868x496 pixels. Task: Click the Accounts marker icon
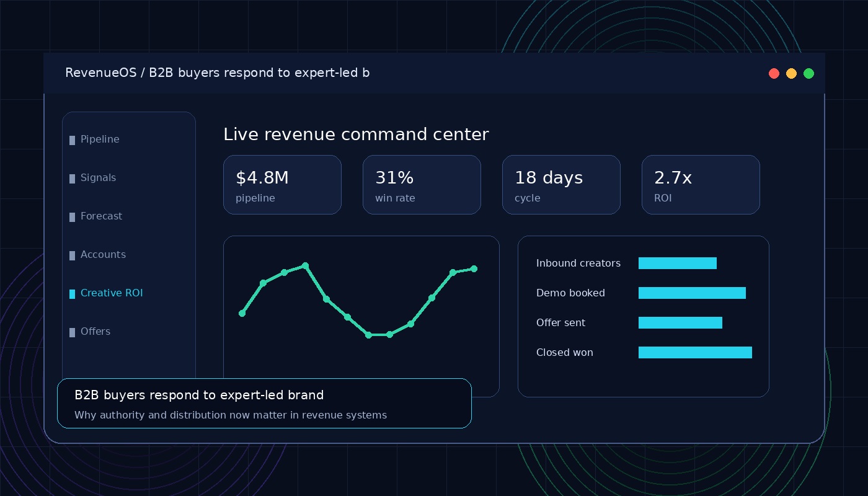tap(72, 256)
